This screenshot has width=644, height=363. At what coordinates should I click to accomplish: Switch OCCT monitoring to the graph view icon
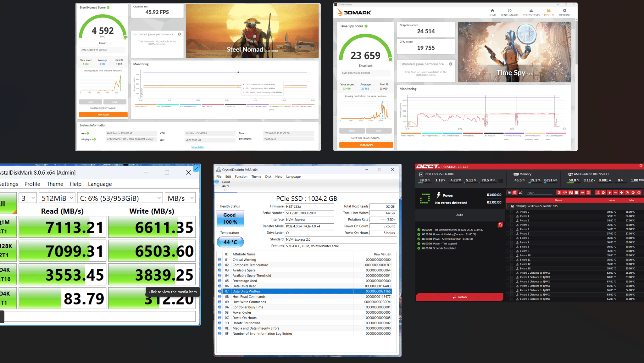coord(520,193)
